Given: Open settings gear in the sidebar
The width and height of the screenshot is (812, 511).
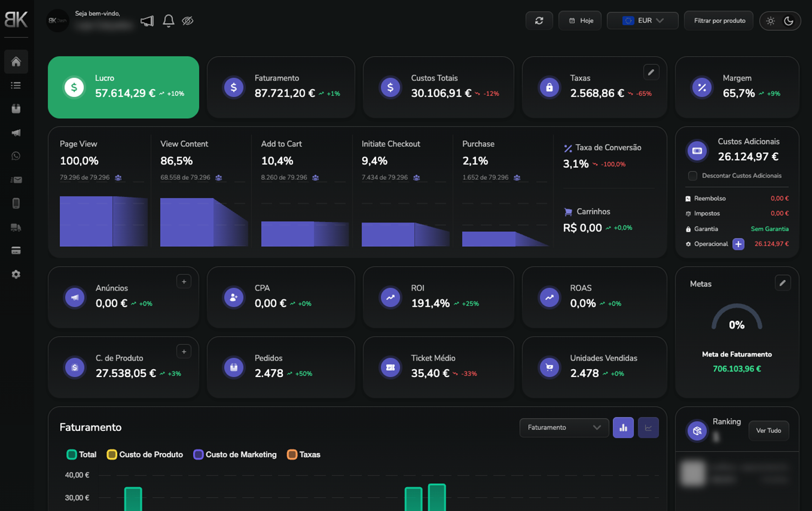Looking at the screenshot, I should pos(16,274).
